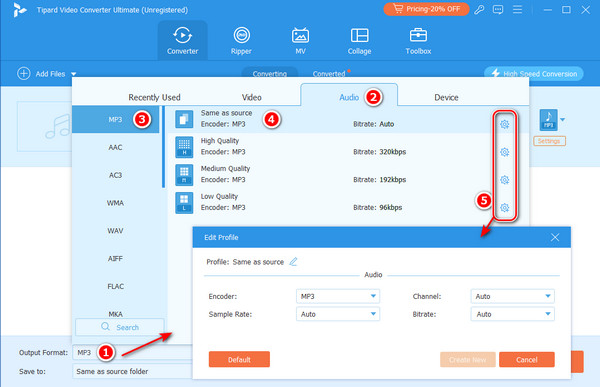Image resolution: width=600 pixels, height=387 pixels.
Task: Expand the dropdown beside MP3 format icon
Action: 562,120
